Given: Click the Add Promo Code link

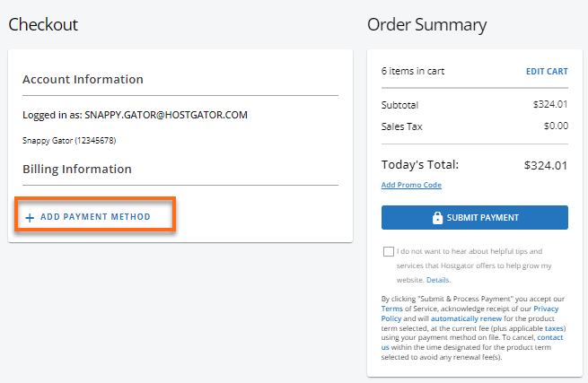Looking at the screenshot, I should (411, 185).
